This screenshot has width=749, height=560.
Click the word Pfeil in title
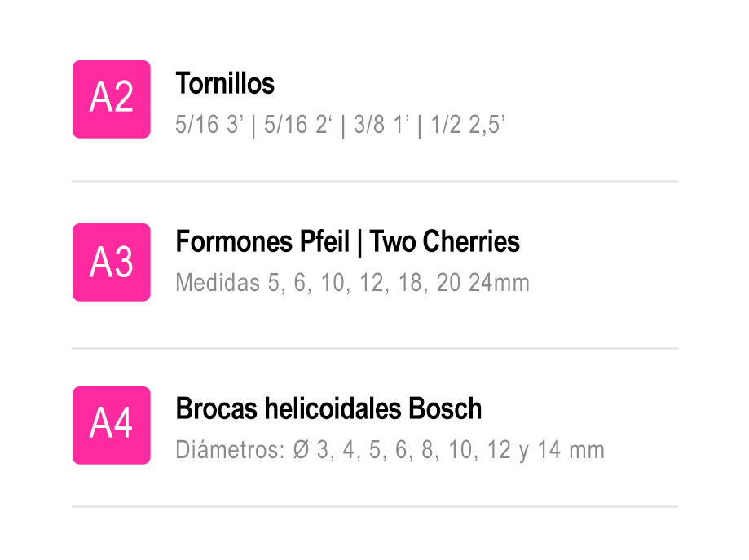325,241
